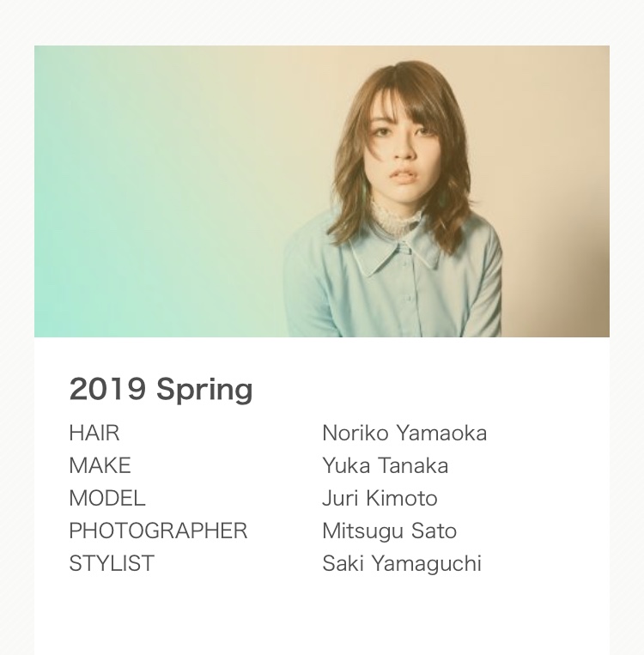The image size is (644, 655).
Task: Click the PHOTOGRAPHER credit label
Action: 158,531
